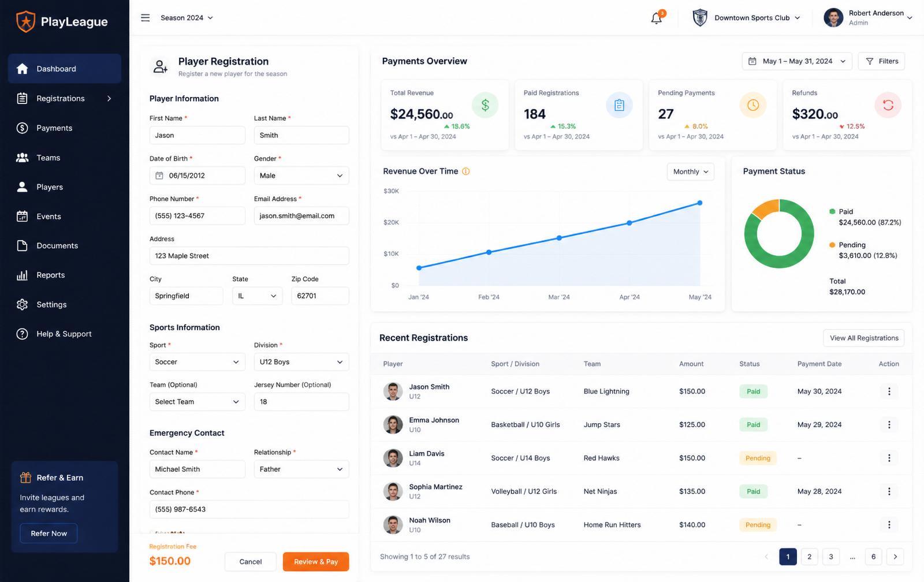Open action menu for Emma Johnson row
Image resolution: width=924 pixels, height=582 pixels.
tap(889, 425)
